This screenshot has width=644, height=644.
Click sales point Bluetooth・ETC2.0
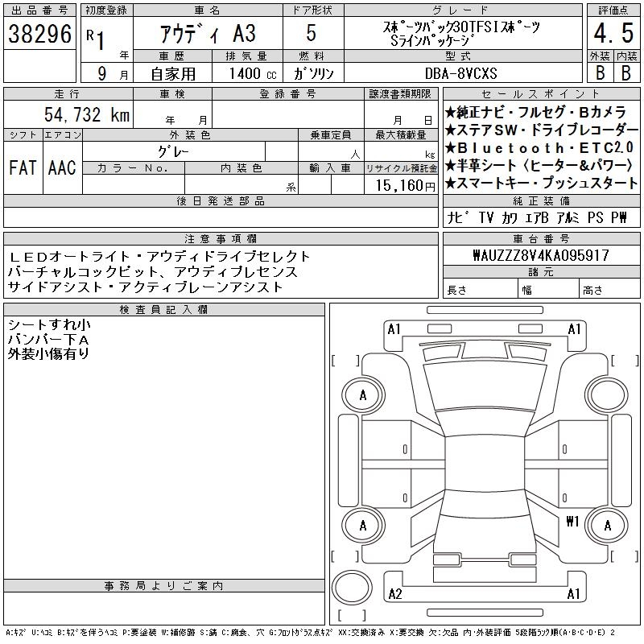pyautogui.click(x=539, y=148)
